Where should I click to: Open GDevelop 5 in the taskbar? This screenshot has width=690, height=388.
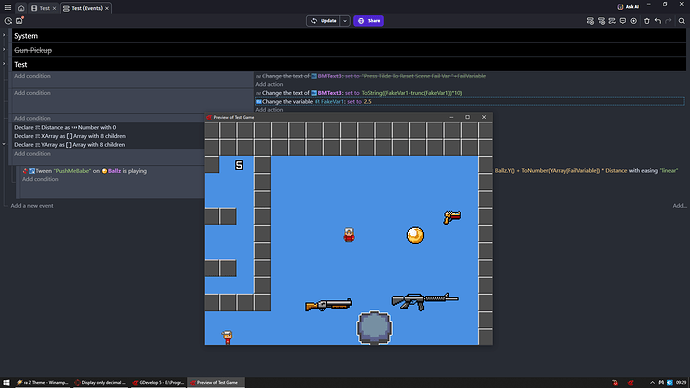click(158, 383)
